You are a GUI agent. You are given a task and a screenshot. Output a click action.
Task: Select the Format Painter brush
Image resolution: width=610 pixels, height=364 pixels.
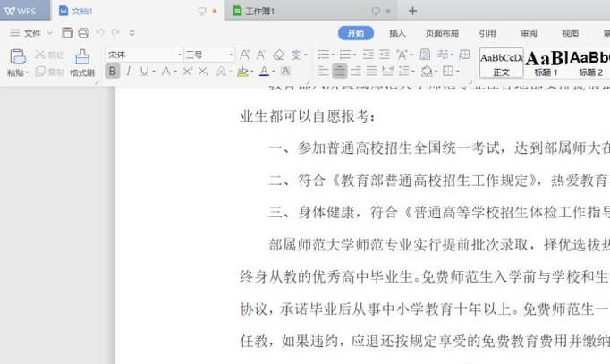(x=82, y=56)
